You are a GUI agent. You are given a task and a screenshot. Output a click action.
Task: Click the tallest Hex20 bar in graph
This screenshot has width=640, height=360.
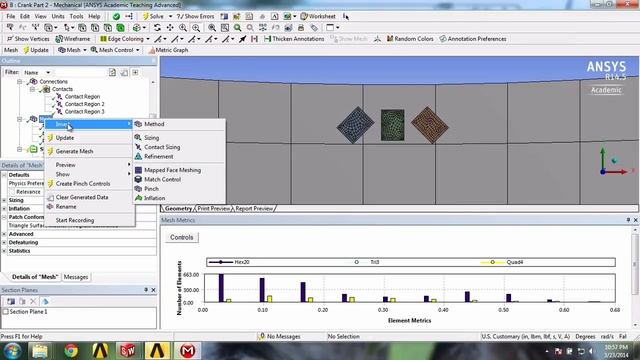(221, 288)
